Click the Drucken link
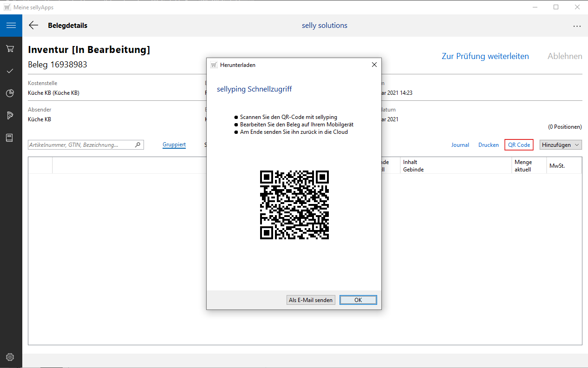The height and width of the screenshot is (368, 588). pyautogui.click(x=488, y=145)
